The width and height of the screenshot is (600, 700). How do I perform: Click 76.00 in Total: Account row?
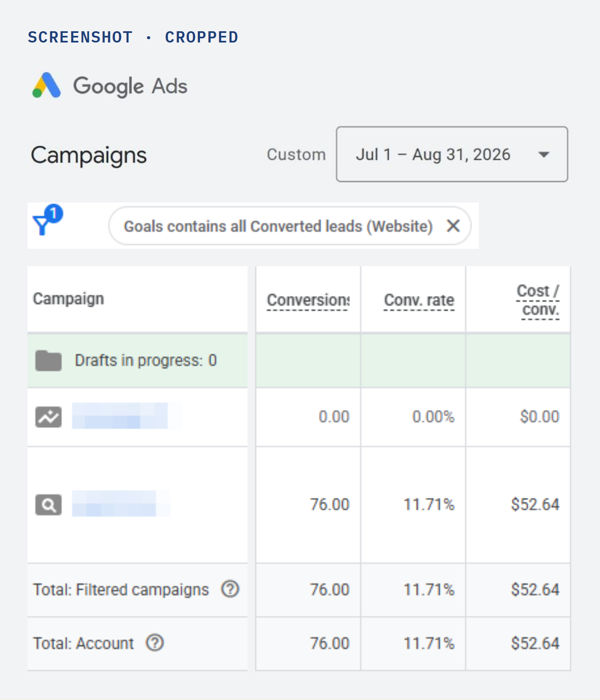tap(330, 643)
